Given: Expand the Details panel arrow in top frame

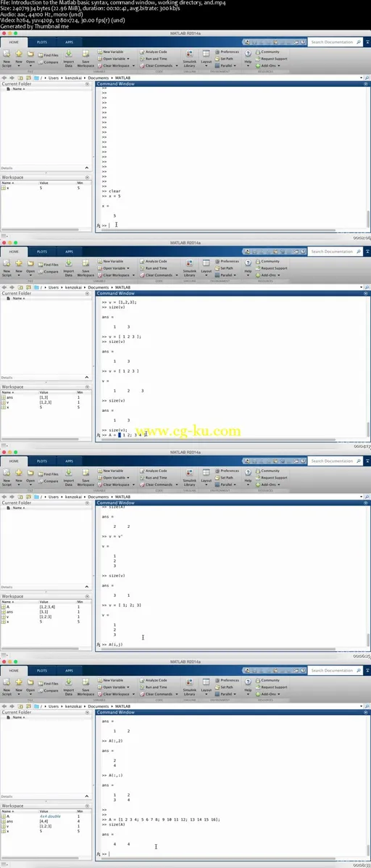Looking at the screenshot, I should coord(87,168).
